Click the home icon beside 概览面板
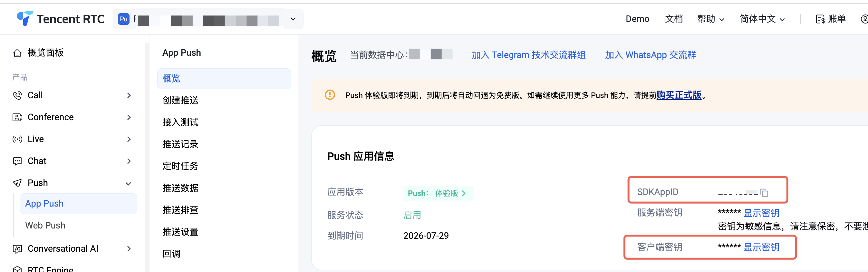This screenshot has height=272, width=868. [x=17, y=53]
